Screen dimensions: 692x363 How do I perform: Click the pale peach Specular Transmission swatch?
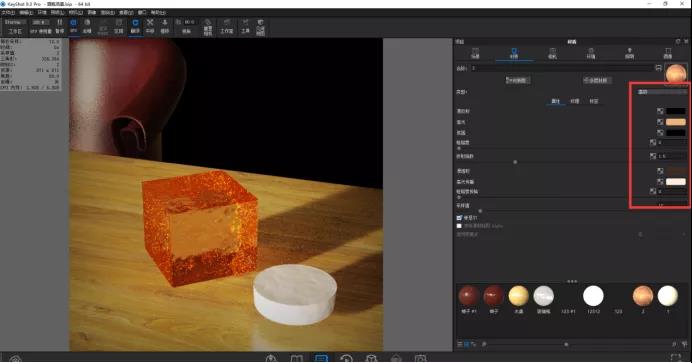click(x=676, y=182)
